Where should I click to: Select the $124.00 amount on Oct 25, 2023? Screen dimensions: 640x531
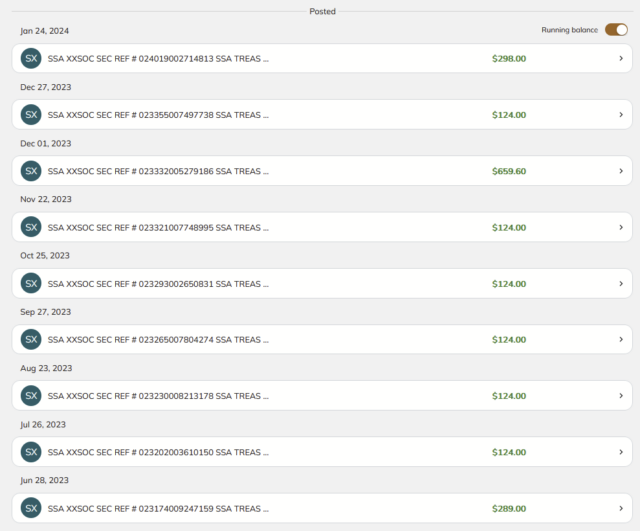[508, 284]
